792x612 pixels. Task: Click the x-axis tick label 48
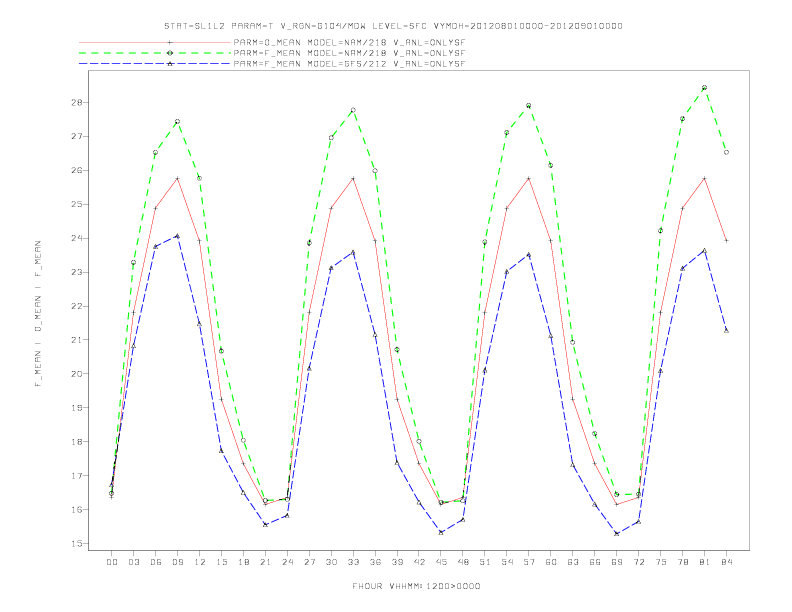(x=463, y=562)
